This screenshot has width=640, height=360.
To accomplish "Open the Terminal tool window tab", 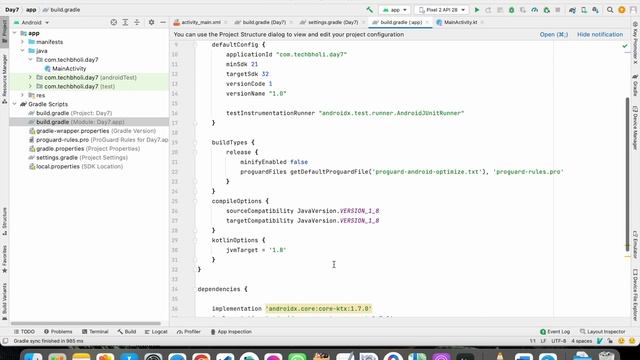I will (x=95, y=332).
